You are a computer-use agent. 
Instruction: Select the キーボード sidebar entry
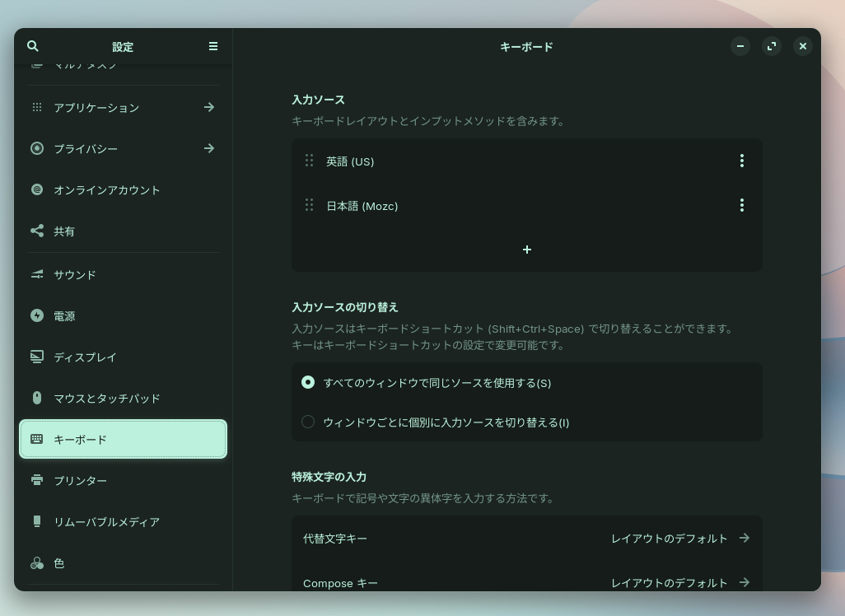(x=123, y=439)
